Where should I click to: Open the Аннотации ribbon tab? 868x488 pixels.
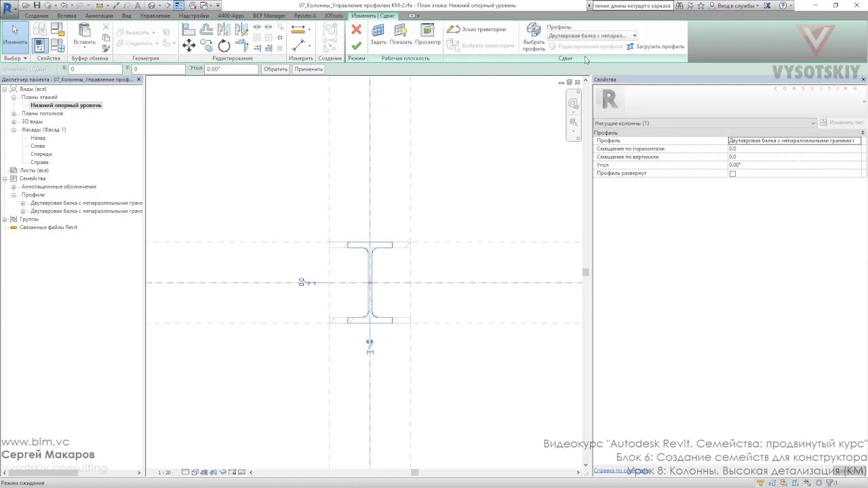coord(99,16)
